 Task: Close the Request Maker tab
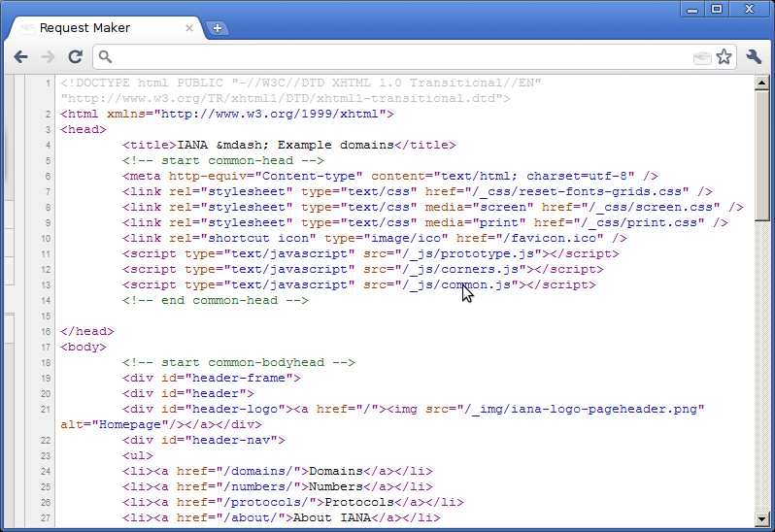coord(188,28)
